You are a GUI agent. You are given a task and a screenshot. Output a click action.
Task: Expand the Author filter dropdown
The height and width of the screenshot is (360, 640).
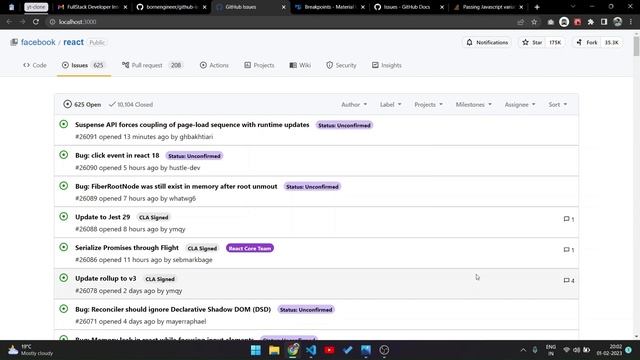[x=354, y=104]
